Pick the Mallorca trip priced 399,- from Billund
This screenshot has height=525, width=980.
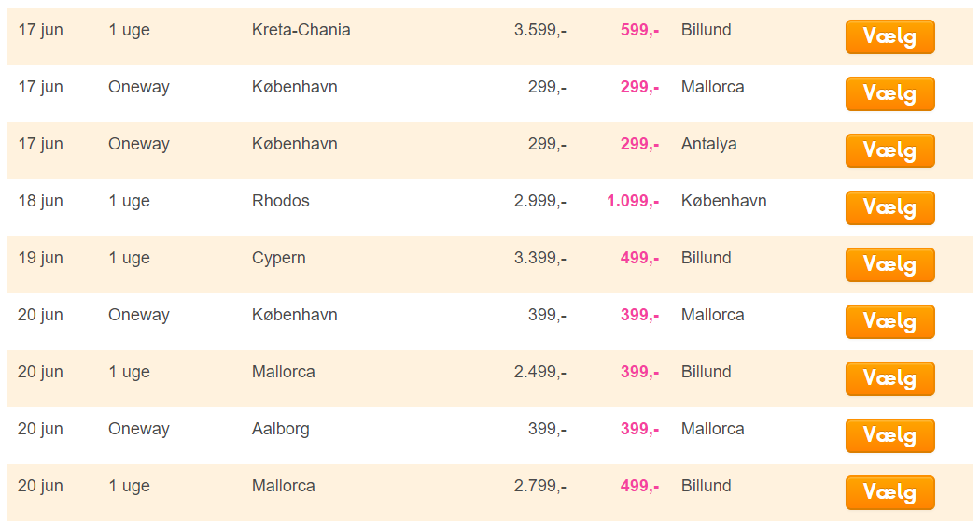coord(889,378)
